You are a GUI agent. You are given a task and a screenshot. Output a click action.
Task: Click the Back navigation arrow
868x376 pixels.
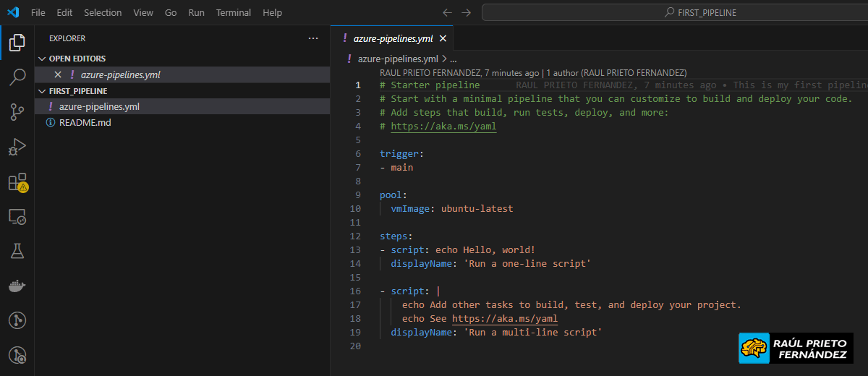[447, 13]
